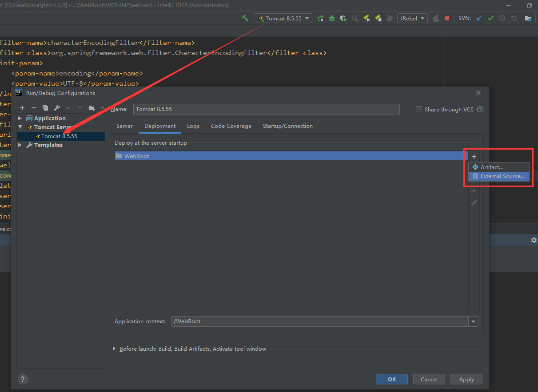Revert SVN changes with undo arrow
Screen dimensions: 538x392
point(514,18)
